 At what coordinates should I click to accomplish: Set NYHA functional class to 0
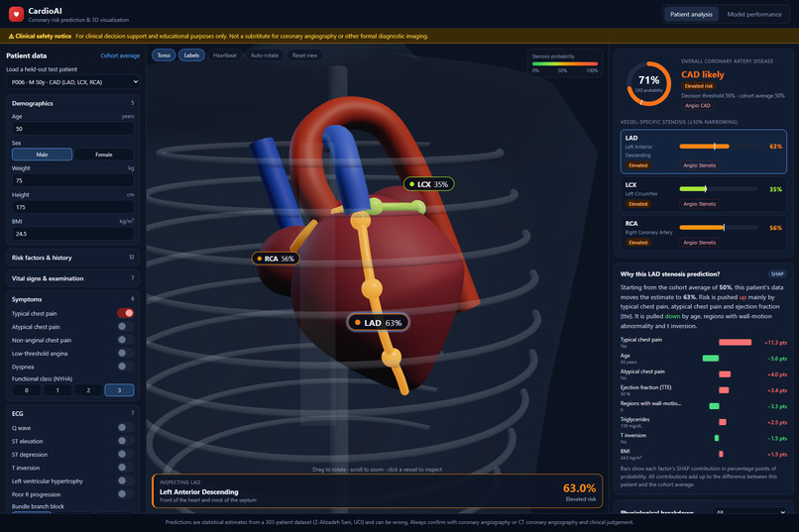tap(27, 390)
